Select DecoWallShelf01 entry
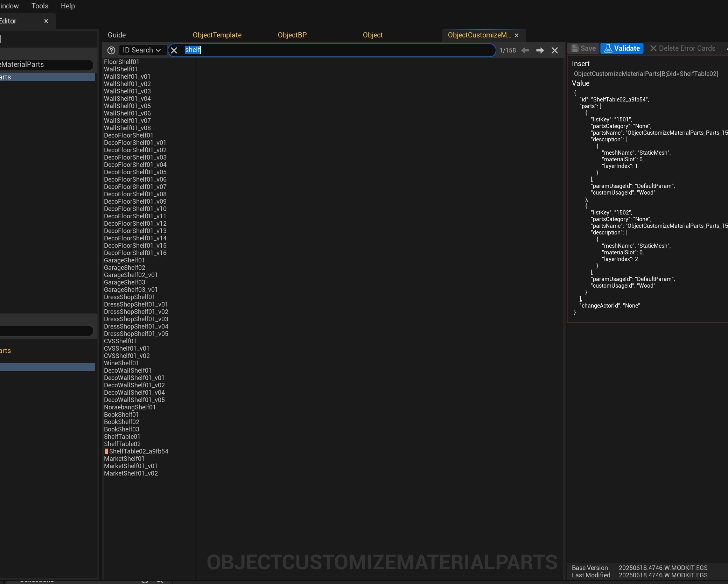 128,371
